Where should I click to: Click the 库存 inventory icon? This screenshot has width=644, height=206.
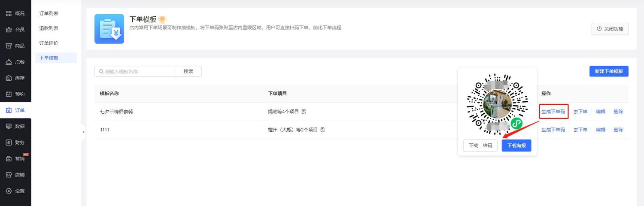click(x=9, y=78)
